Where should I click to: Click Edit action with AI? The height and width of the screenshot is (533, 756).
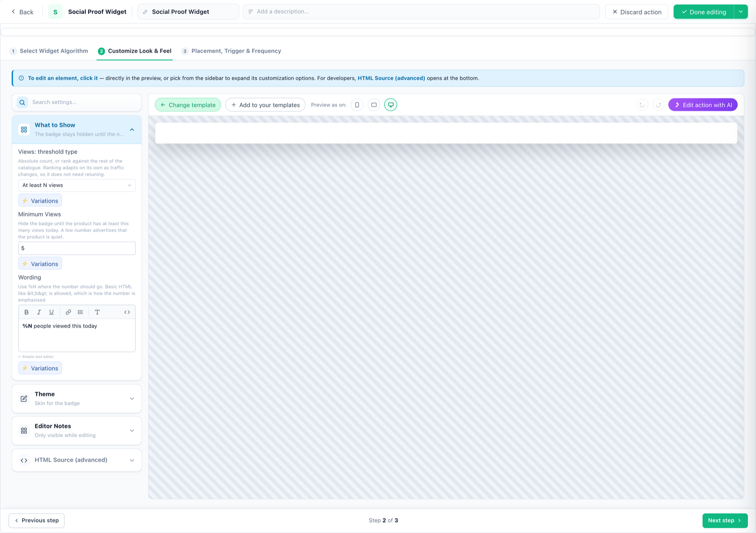pyautogui.click(x=703, y=105)
